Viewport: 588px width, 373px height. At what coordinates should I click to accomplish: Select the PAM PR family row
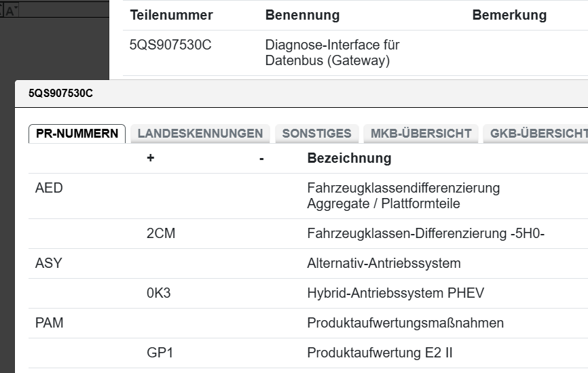50,323
